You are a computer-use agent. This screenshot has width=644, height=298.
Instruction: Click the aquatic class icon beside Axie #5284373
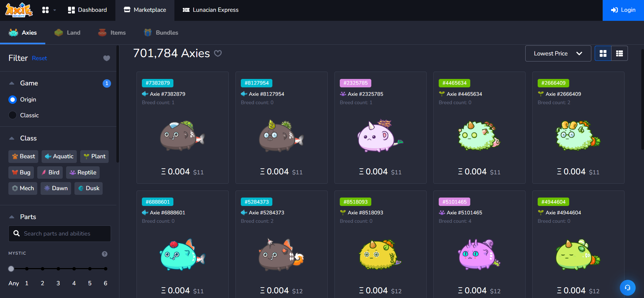tap(244, 212)
